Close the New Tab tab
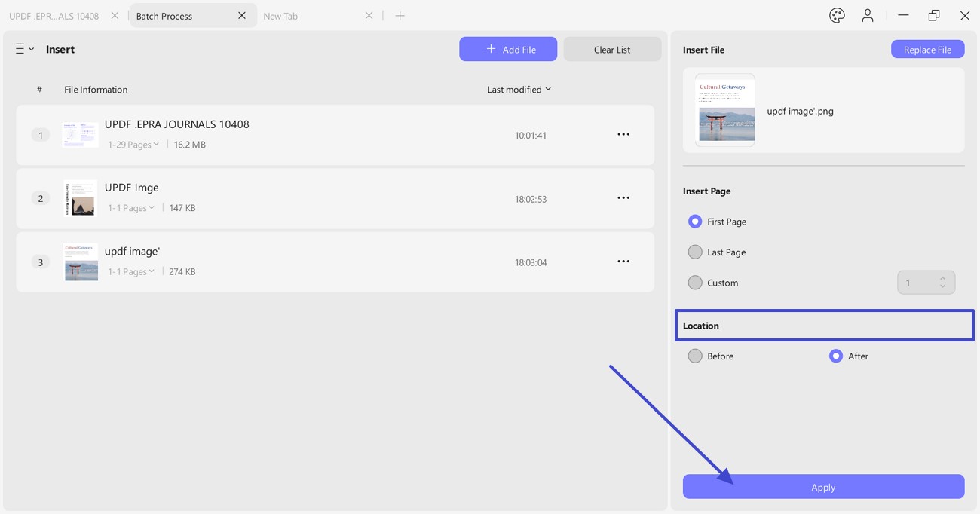The width and height of the screenshot is (980, 514). click(x=369, y=16)
